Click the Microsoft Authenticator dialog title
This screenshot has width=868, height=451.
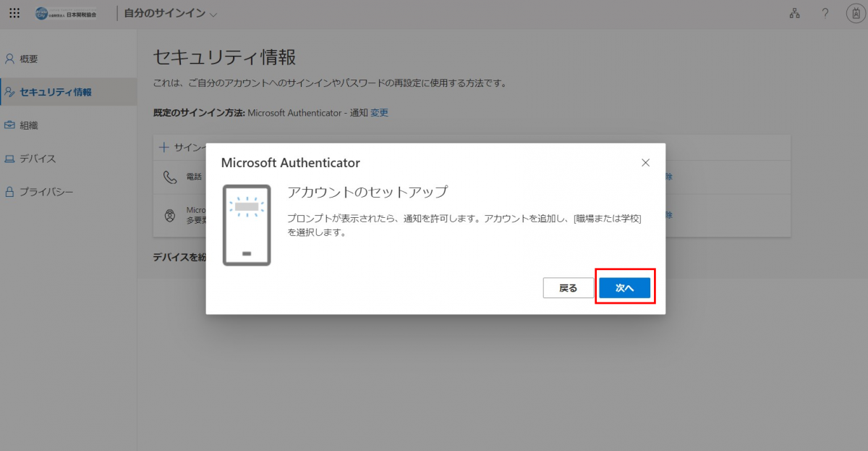tap(291, 163)
